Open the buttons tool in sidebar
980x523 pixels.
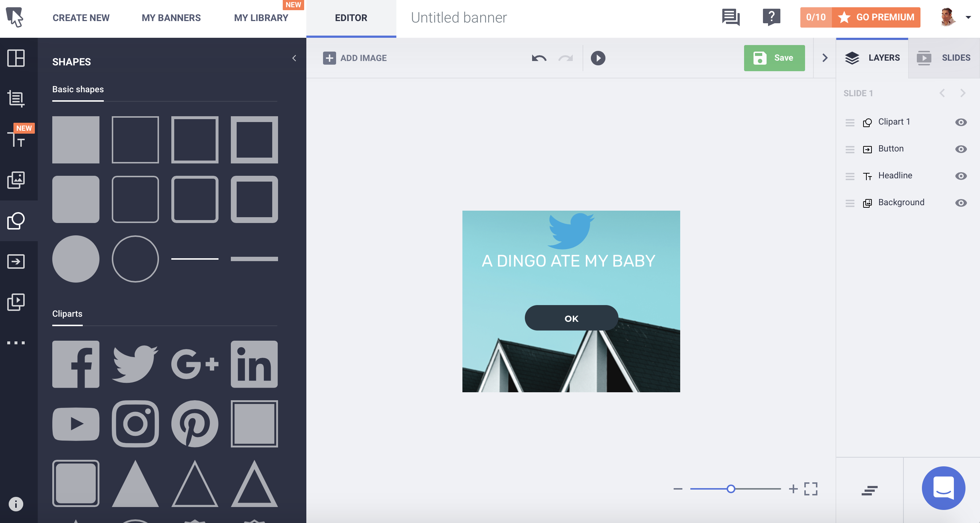click(16, 261)
